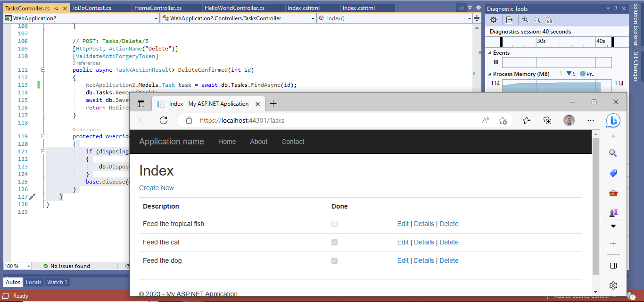The height and width of the screenshot is (302, 644).
Task: Add this page to favorites star icon
Action: [x=503, y=120]
